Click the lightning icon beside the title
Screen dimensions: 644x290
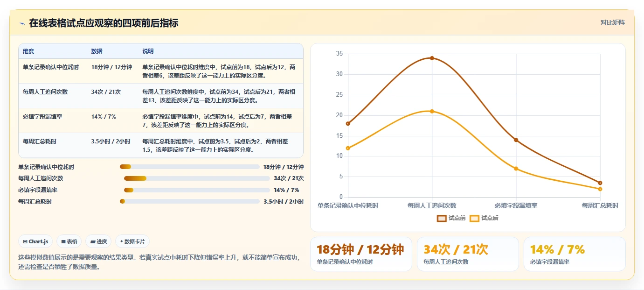[22, 23]
